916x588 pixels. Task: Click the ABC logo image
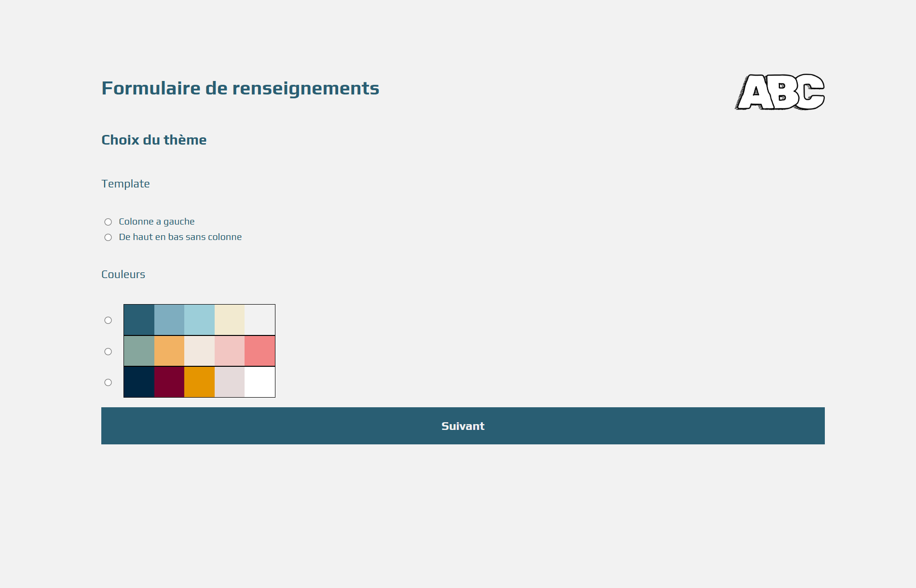[779, 92]
